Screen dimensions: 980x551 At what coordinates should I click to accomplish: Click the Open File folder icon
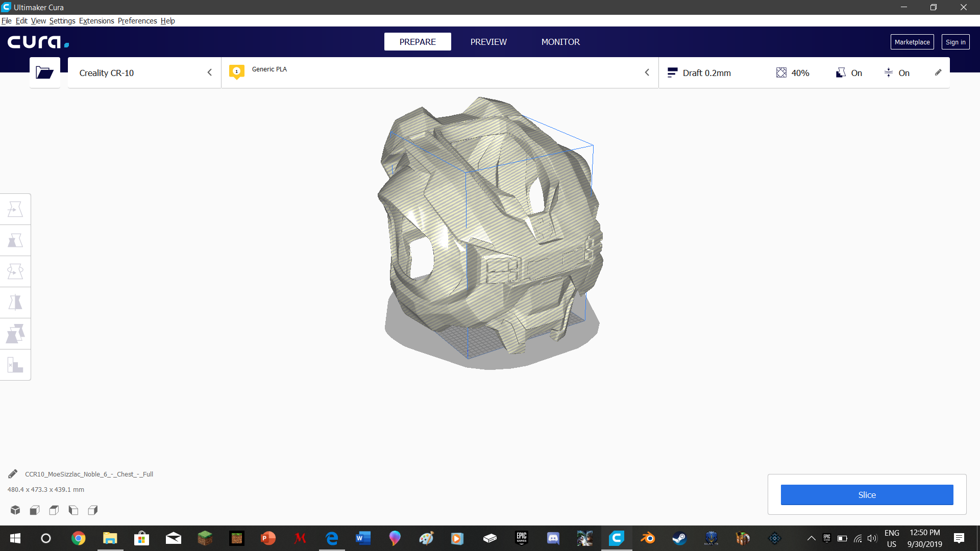[x=44, y=72]
